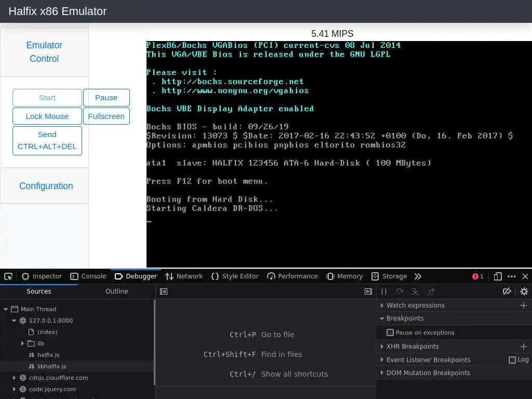
Task: Click the debugger pause icon
Action: pyautogui.click(x=384, y=291)
